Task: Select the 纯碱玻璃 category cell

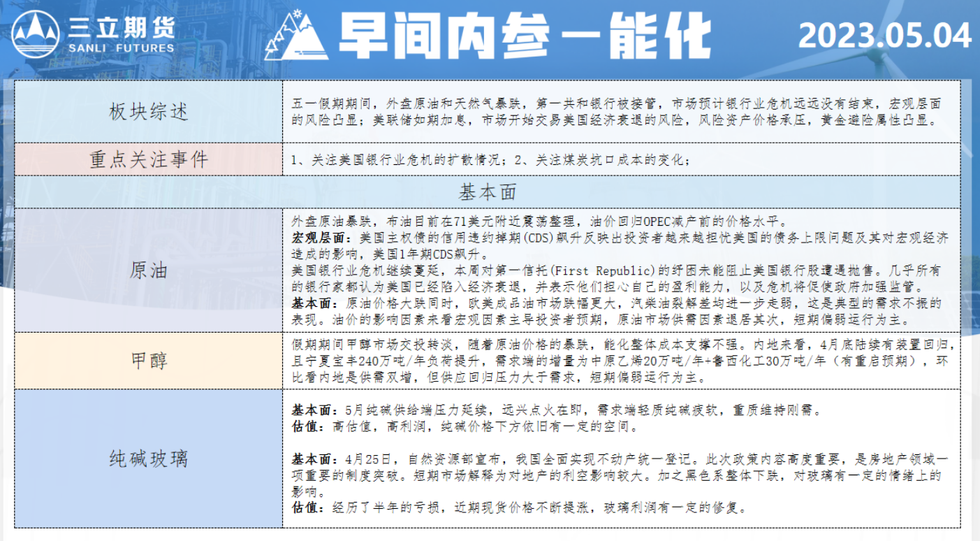Action: tap(149, 459)
